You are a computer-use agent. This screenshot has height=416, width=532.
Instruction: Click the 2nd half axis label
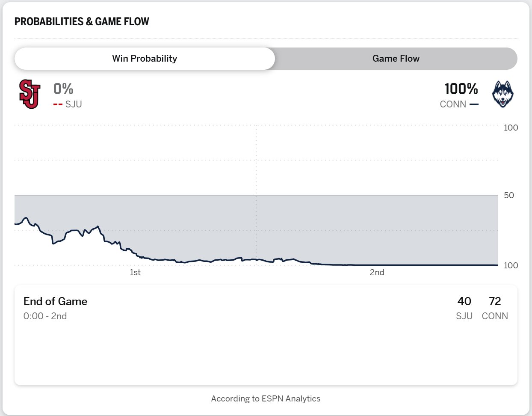pyautogui.click(x=377, y=273)
